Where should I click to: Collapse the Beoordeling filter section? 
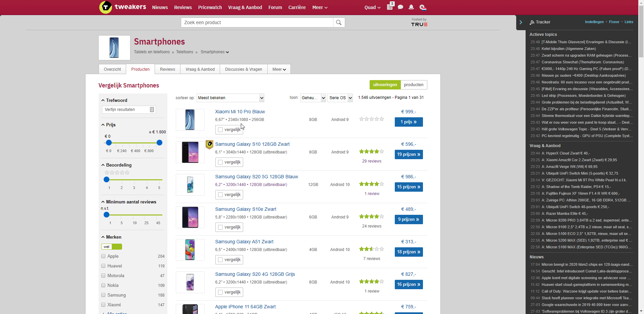point(103,165)
